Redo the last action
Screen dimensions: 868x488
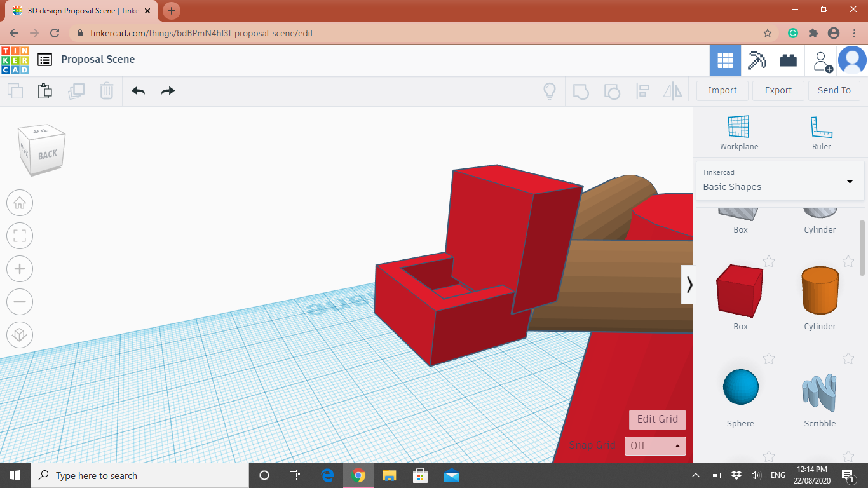coord(168,91)
